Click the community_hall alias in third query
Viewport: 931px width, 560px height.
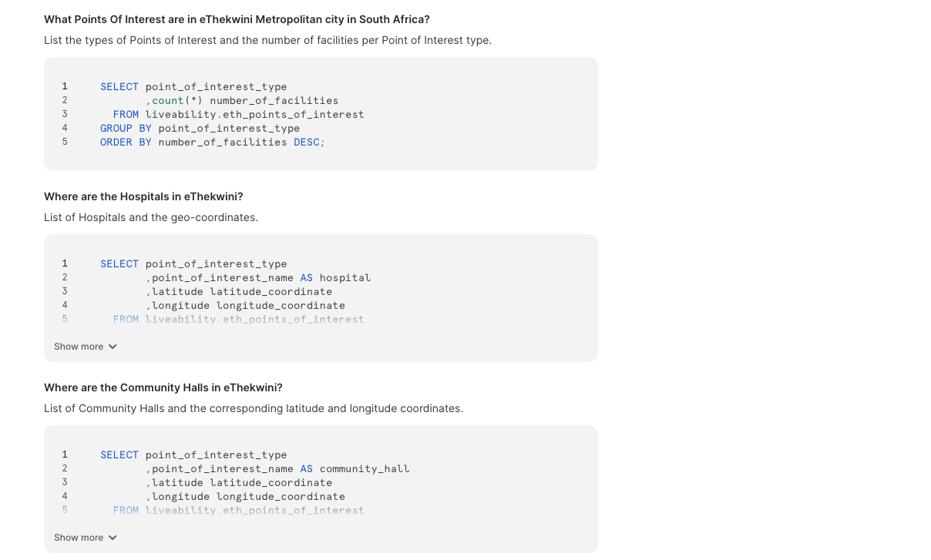pyautogui.click(x=365, y=469)
